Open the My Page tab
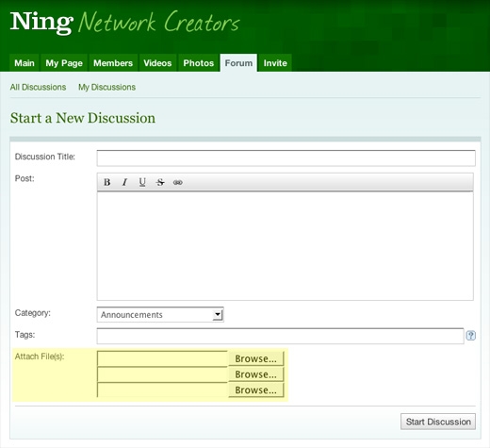This screenshot has height=448, width=490. (x=64, y=63)
